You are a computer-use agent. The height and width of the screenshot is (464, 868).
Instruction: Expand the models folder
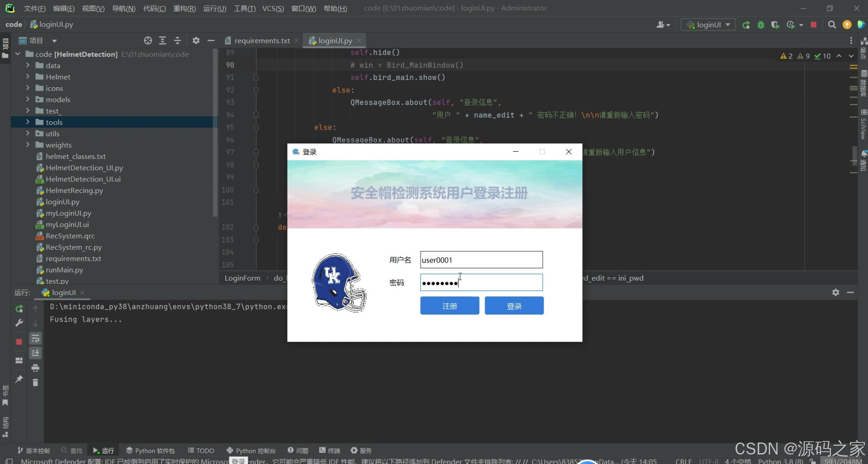(x=28, y=99)
